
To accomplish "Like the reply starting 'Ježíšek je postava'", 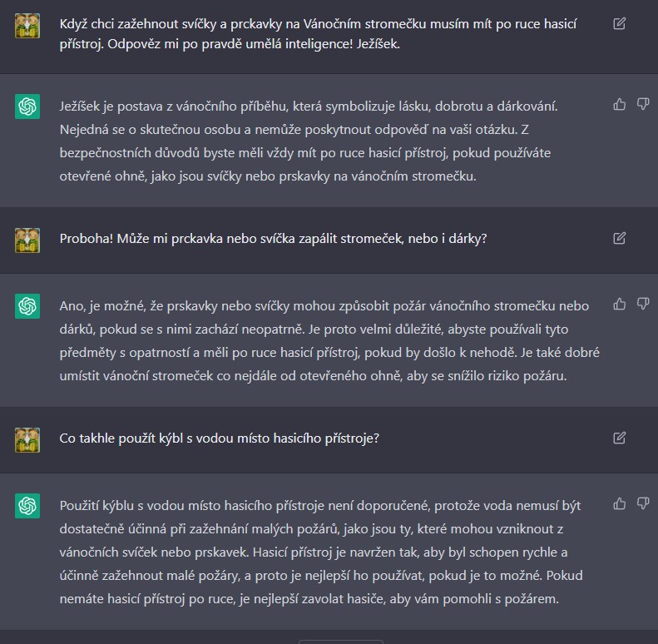I will tap(620, 104).
